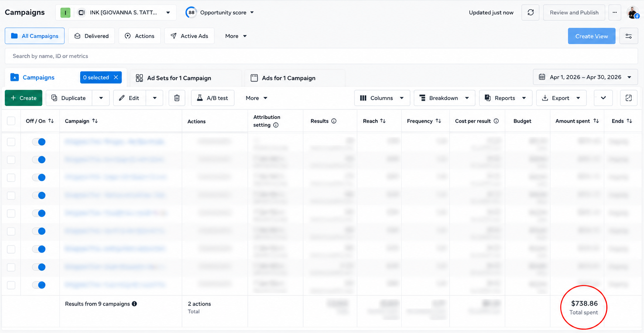
Task: Clear selection with 0 selected X
Action: tap(116, 78)
